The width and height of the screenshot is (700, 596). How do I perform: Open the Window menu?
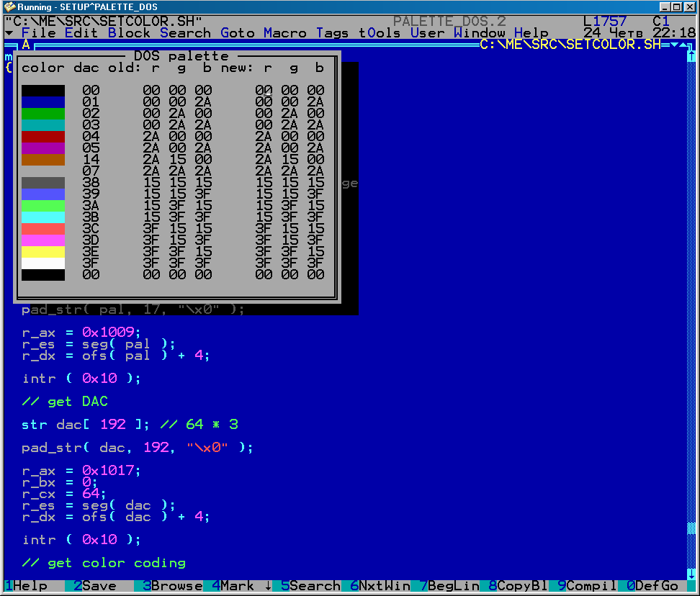[479, 33]
